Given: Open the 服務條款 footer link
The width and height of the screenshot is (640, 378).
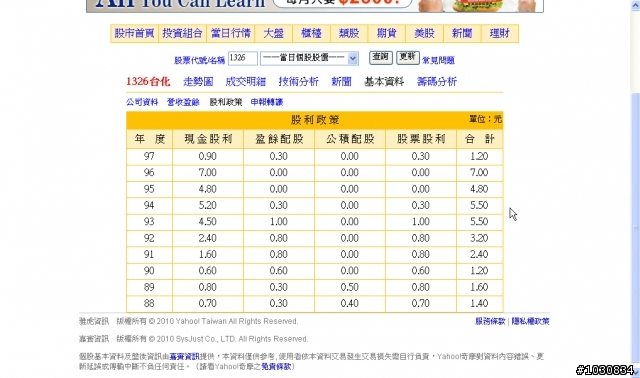Looking at the screenshot, I should pos(490,321).
